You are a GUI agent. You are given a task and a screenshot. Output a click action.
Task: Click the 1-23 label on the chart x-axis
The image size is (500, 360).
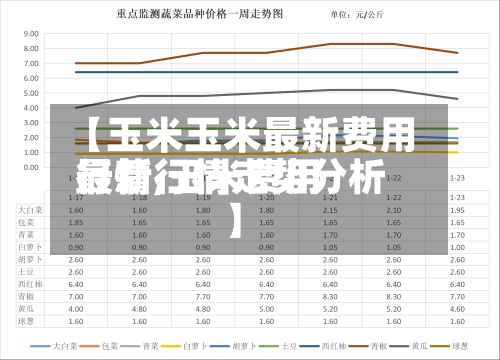(x=457, y=178)
